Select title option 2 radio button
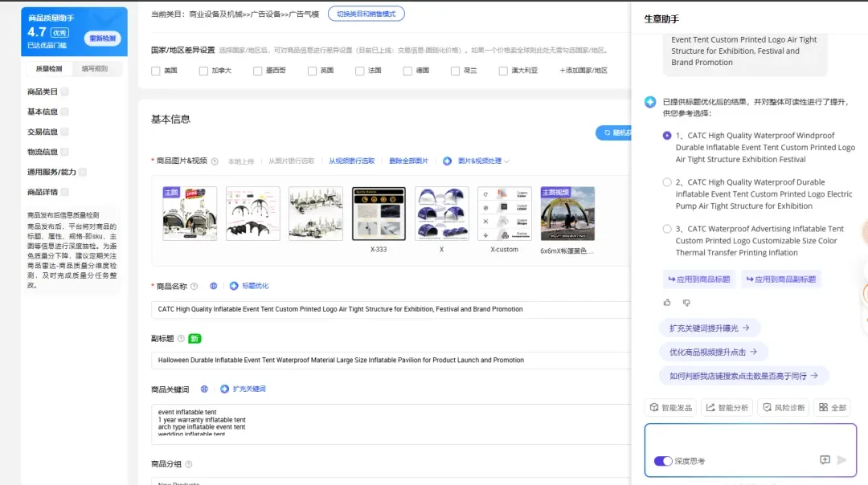The image size is (868, 485). coord(667,182)
